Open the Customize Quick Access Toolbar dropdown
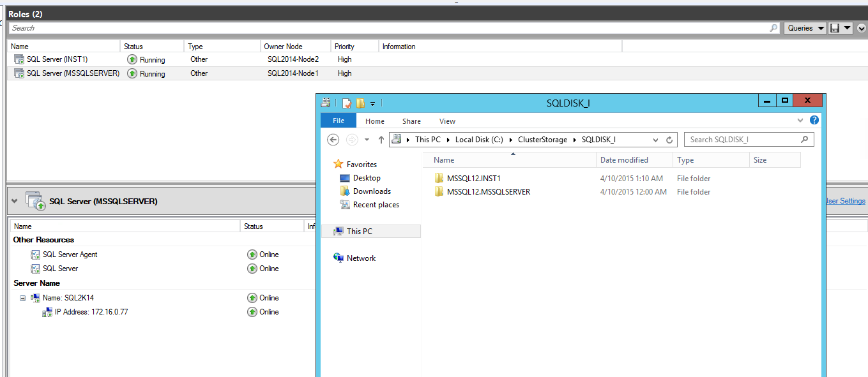 tap(372, 103)
